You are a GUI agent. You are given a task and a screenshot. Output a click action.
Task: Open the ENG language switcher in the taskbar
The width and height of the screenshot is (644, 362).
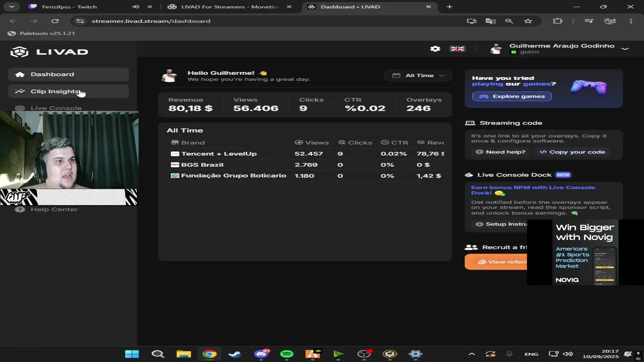[x=531, y=354]
